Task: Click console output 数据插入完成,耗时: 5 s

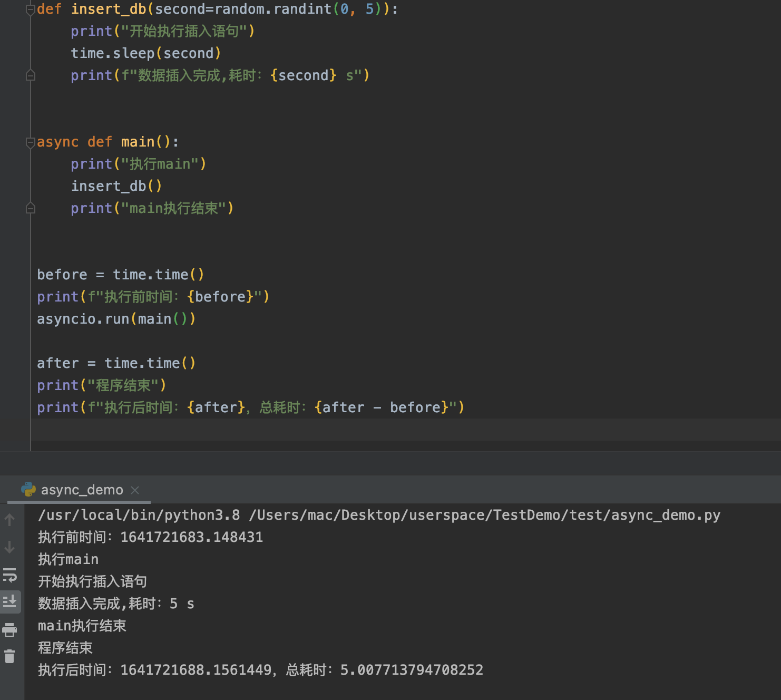Action: pyautogui.click(x=116, y=604)
